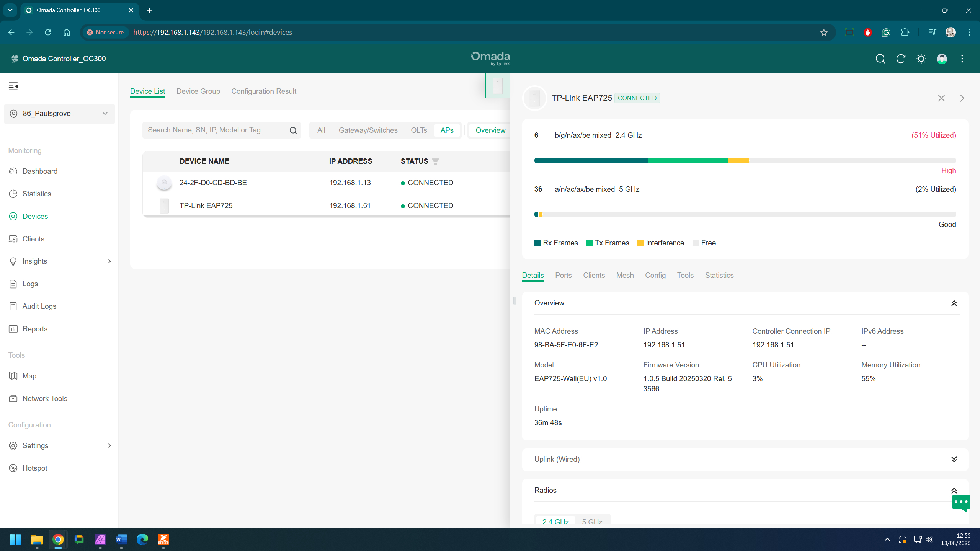Collapse the sidebar menu icon
The width and height of the screenshot is (980, 551).
pyautogui.click(x=13, y=86)
